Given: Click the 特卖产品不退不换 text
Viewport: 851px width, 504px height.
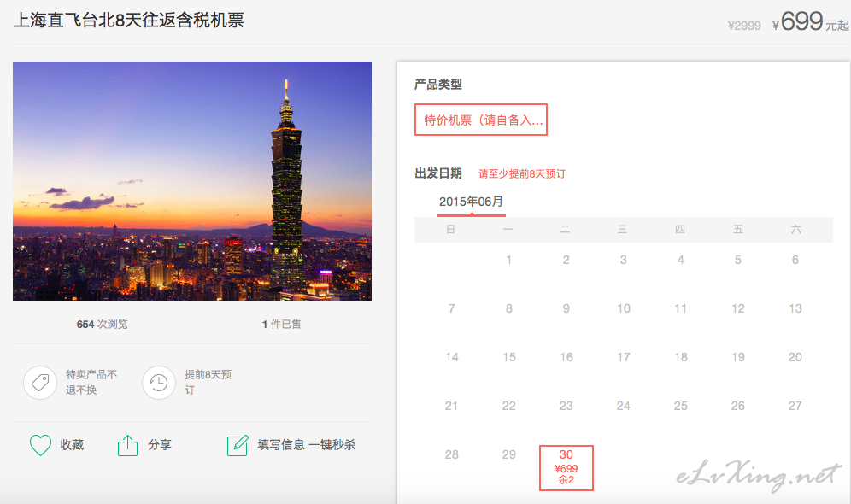Looking at the screenshot, I should 91,383.
